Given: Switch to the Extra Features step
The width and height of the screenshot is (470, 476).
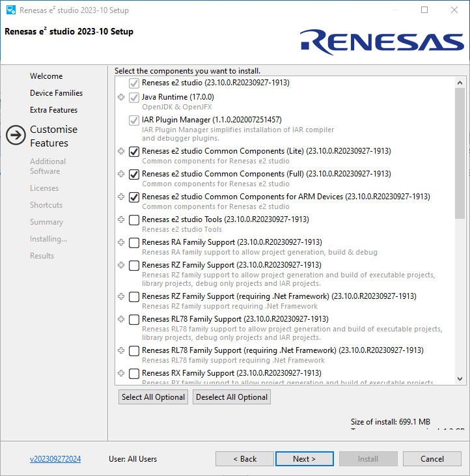Looking at the screenshot, I should [53, 110].
